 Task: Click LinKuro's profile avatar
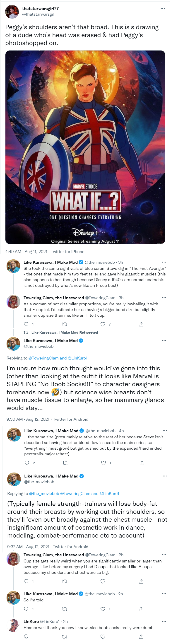point(13,625)
